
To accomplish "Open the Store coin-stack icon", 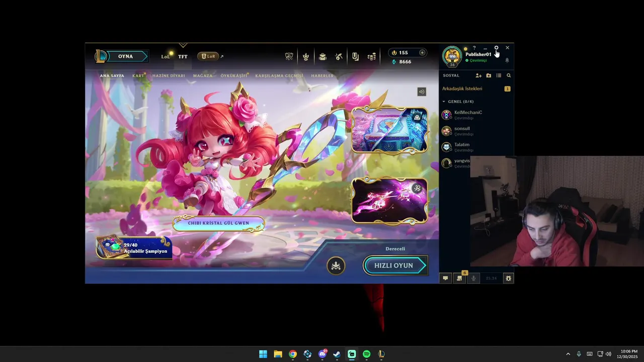I will click(372, 57).
